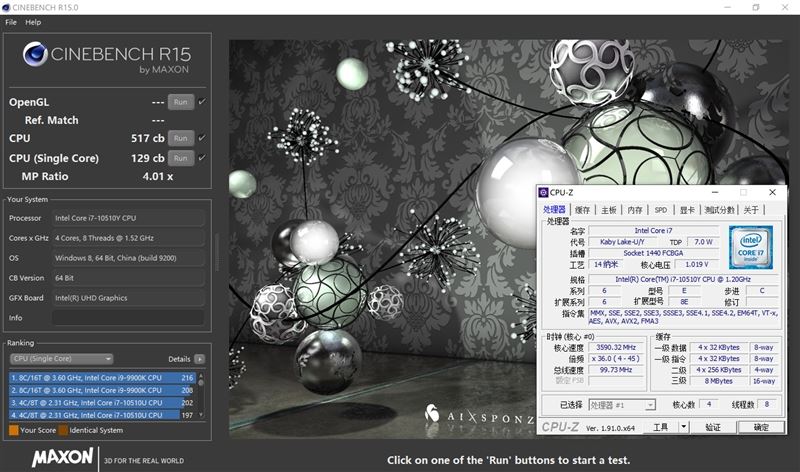Click the L2 cache value 4 x 256 KBytes

pyautogui.click(x=718, y=369)
